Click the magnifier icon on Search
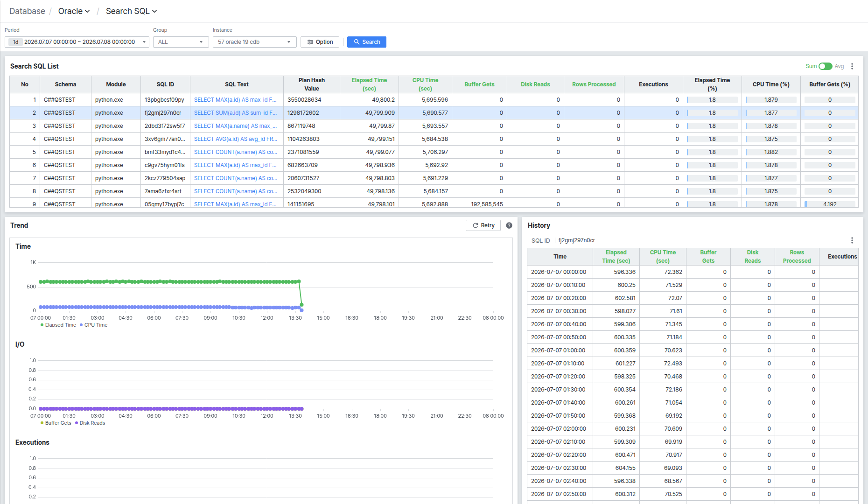 click(x=357, y=42)
